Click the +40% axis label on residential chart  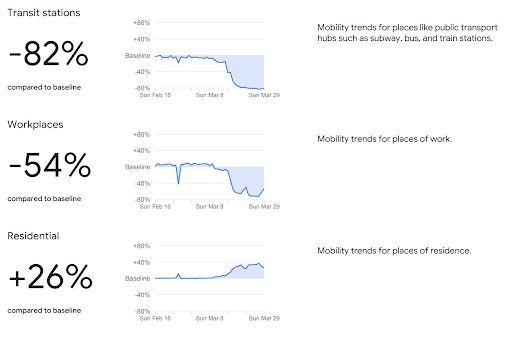point(142,263)
